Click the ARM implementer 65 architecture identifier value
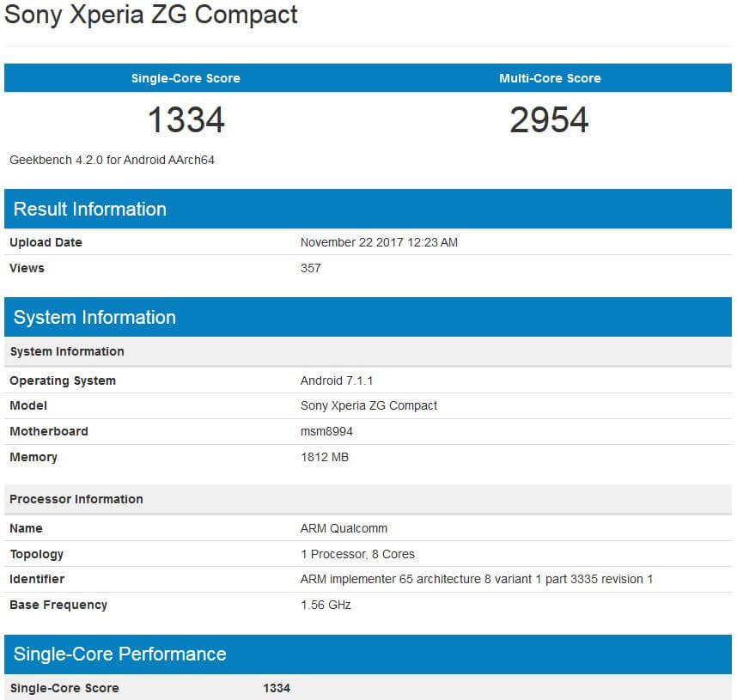Screen dimensions: 737x700 pos(477,579)
